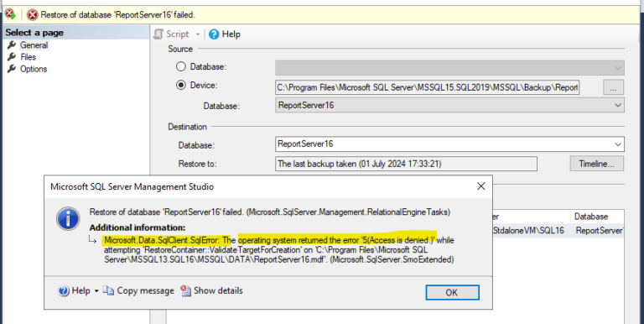
Task: Click Show details in error dialog
Action: pos(212,290)
